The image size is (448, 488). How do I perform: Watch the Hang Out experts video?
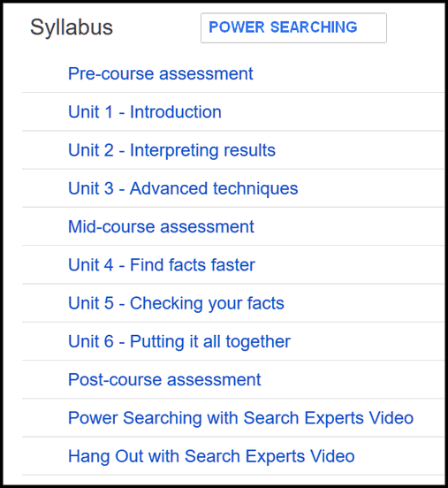click(x=211, y=456)
